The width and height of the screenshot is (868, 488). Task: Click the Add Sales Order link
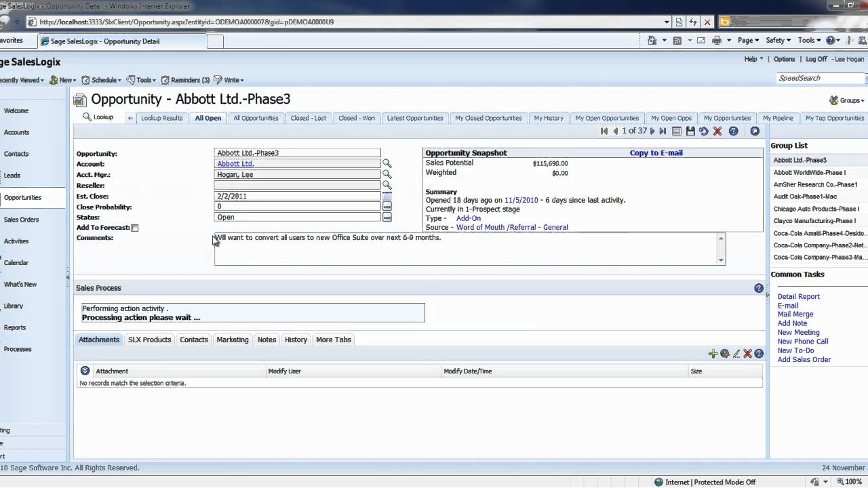coord(804,360)
